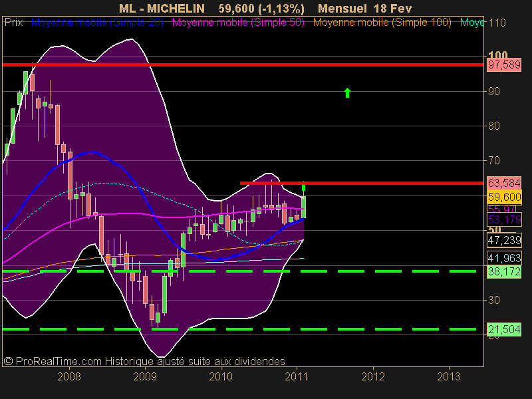Select Moyenne mobile (Simple 50) legend entry
This screenshot has width=532, height=399.
(x=238, y=23)
